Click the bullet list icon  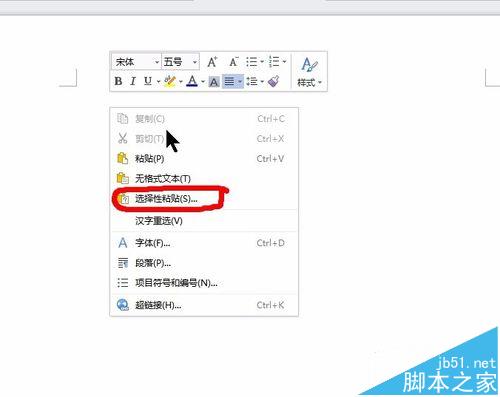pyautogui.click(x=252, y=62)
